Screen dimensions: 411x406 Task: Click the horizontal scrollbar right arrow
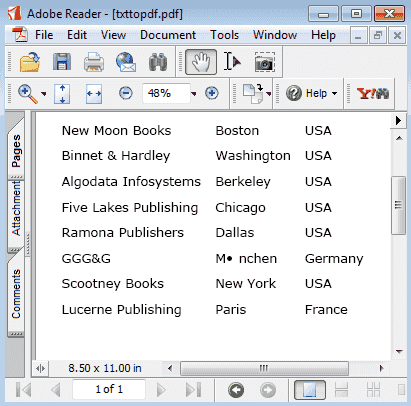coord(382,368)
